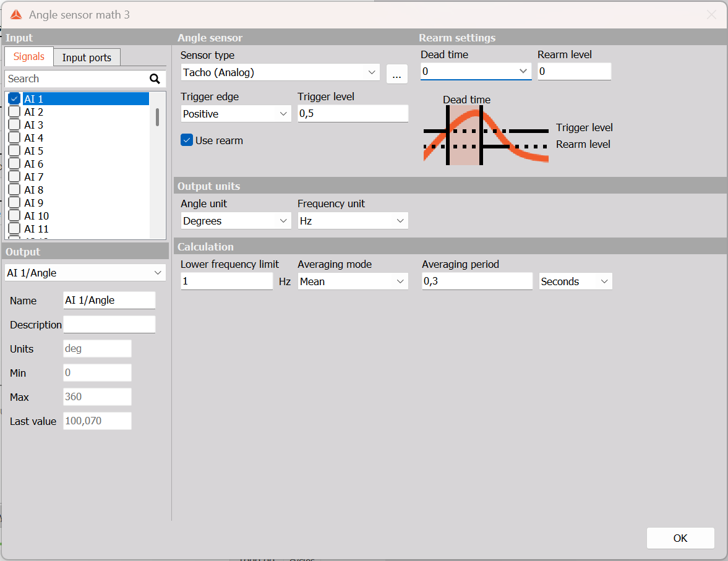Switch to the Signals tab
The image size is (728, 561).
pyautogui.click(x=29, y=57)
